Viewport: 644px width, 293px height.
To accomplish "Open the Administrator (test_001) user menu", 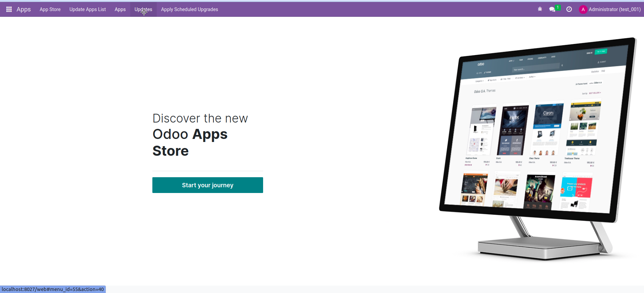I will pos(610,9).
